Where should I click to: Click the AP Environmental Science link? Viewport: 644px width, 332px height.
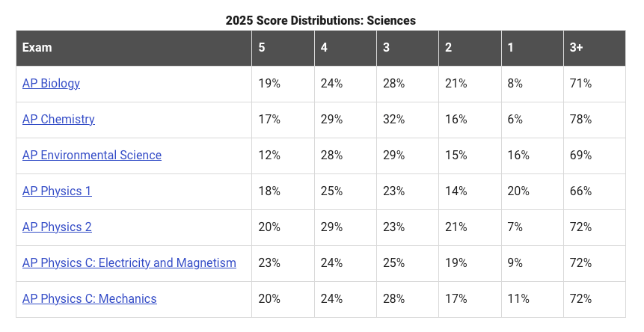(92, 156)
